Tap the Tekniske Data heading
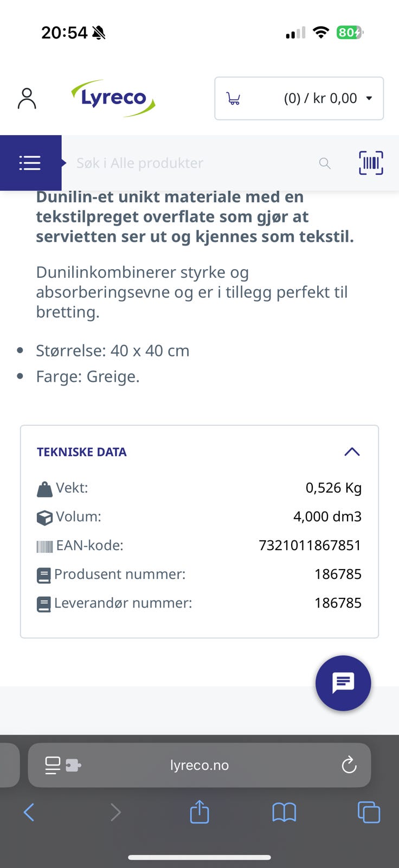Screen dimensions: 399x868 click(82, 452)
